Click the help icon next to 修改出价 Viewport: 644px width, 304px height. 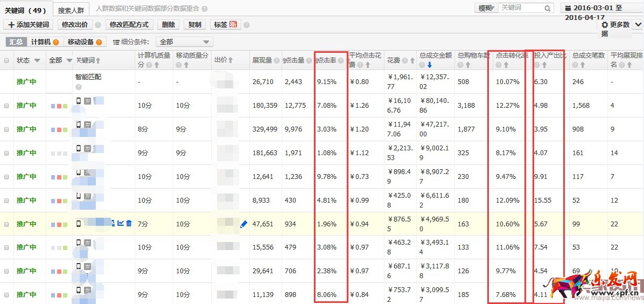coord(97,25)
